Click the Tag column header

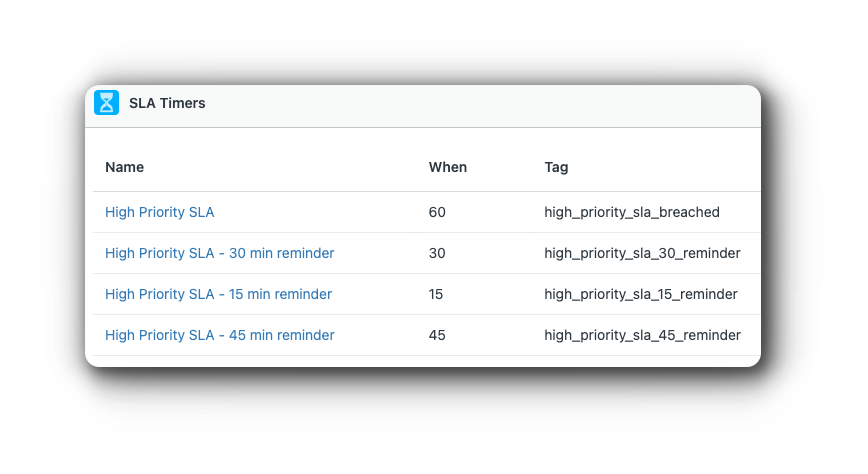click(x=556, y=167)
